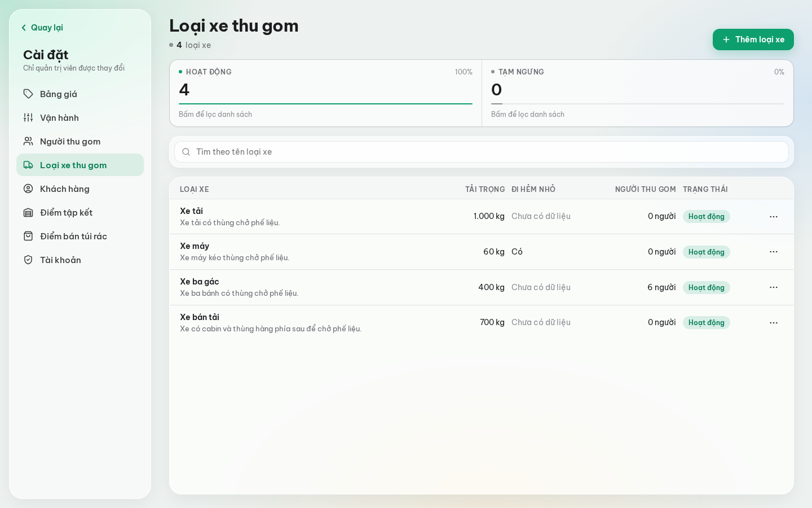Filter list by Hoạt động card
The width and height of the screenshot is (812, 508).
tap(325, 93)
